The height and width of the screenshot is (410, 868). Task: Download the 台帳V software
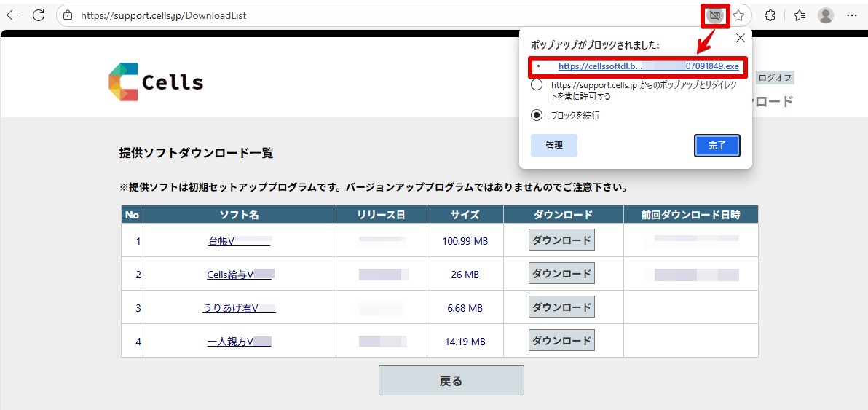coord(561,240)
